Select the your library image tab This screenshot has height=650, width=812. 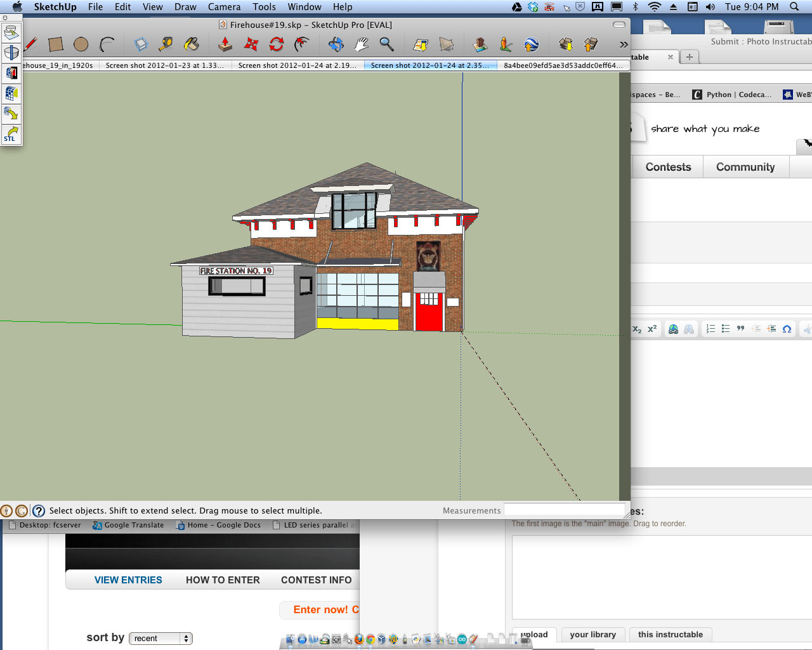(593, 635)
